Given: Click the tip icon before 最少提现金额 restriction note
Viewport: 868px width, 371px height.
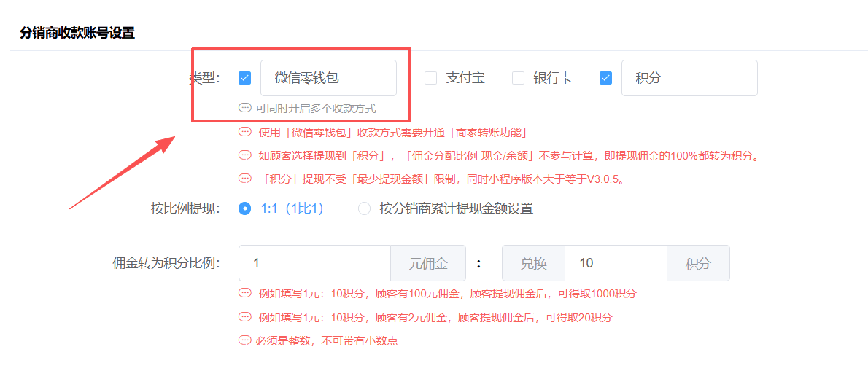Looking at the screenshot, I should [245, 179].
